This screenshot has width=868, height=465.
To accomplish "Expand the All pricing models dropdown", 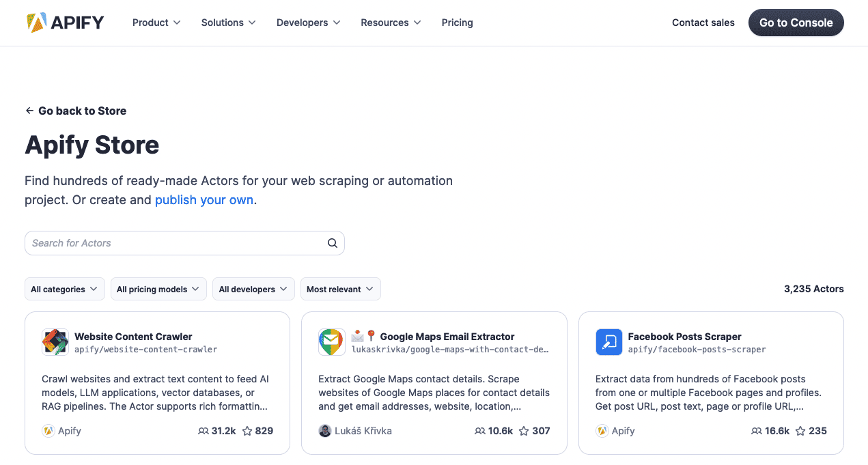I will click(158, 289).
